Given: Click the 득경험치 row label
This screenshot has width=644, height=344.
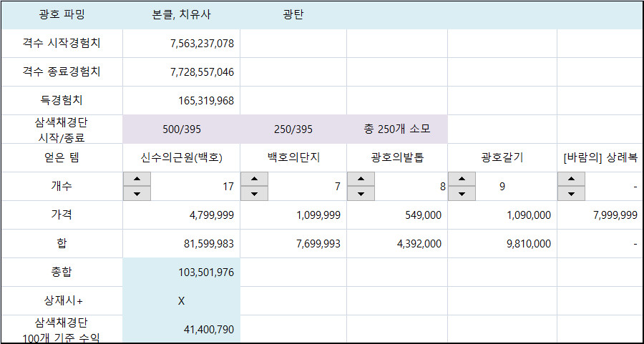Looking at the screenshot, I should point(62,100).
